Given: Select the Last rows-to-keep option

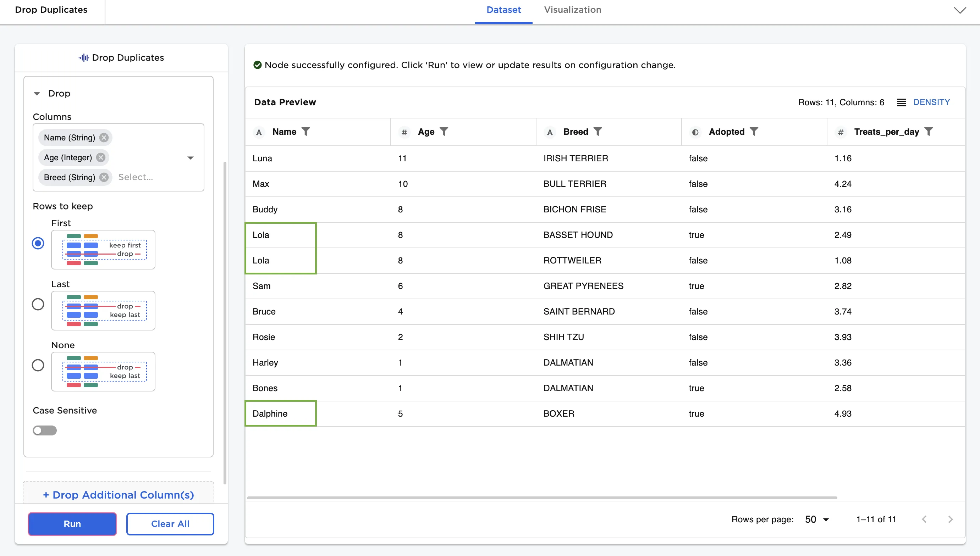Looking at the screenshot, I should 38,304.
